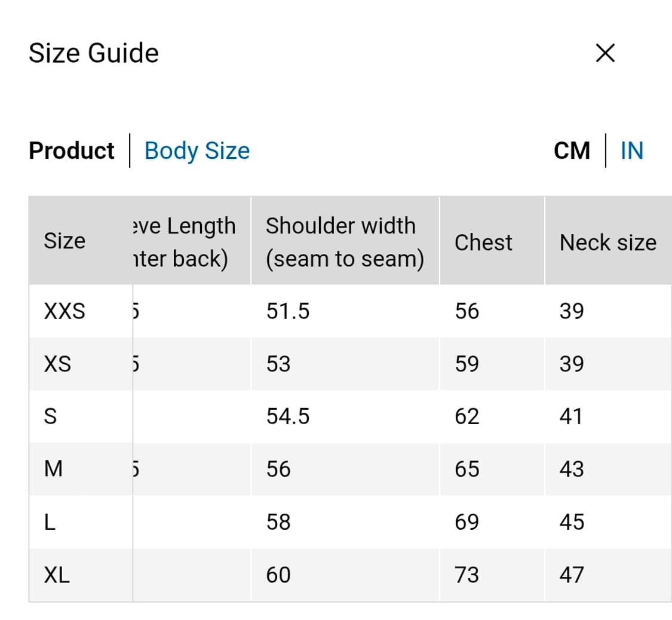Click the Chest column header

483,243
